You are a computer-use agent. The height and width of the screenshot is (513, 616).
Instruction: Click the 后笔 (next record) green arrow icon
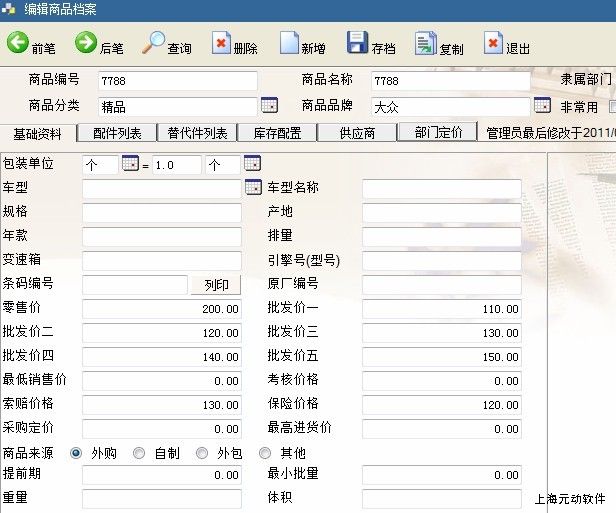coord(86,43)
